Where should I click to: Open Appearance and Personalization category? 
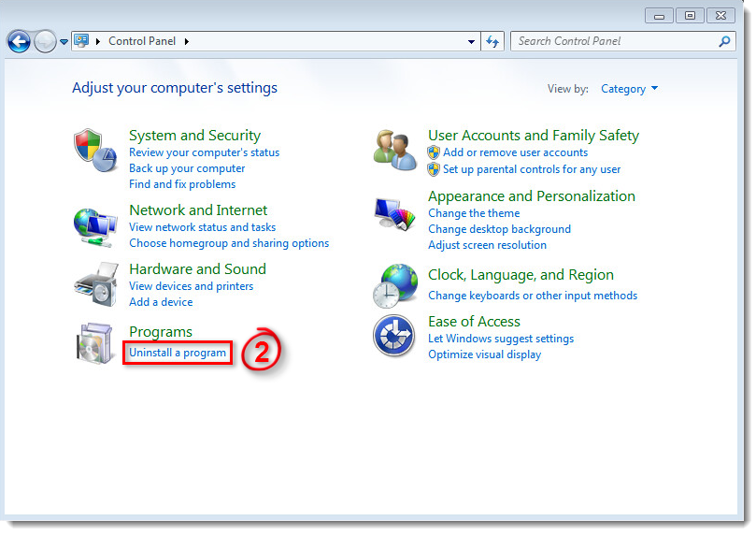[532, 196]
